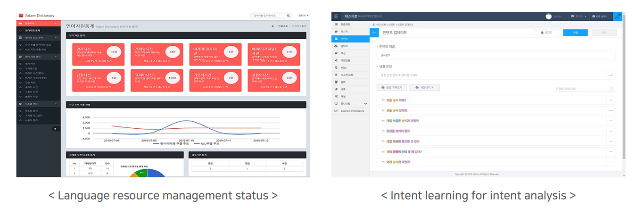Open 채널 in the 테스트봇 sidebar
The image size is (644, 208).
pos(350,96)
